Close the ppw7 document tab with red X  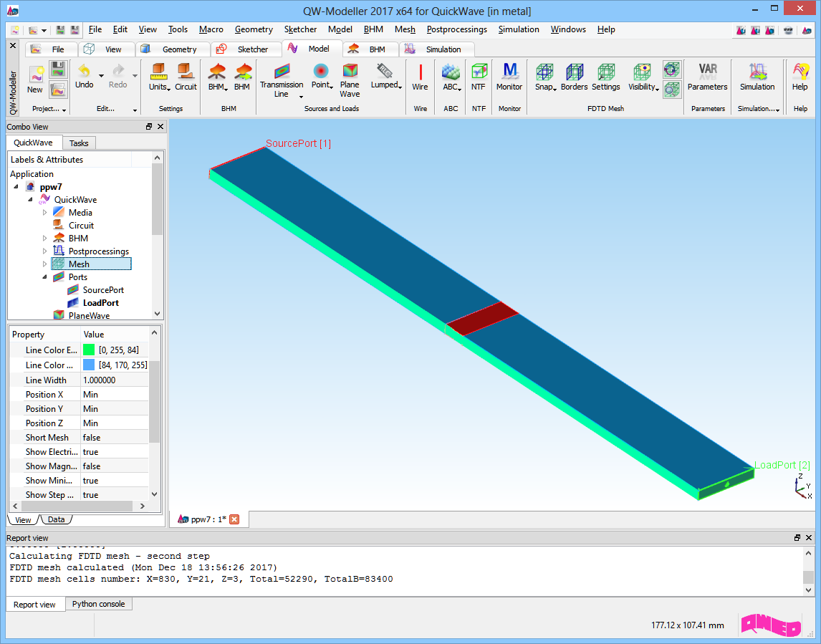[234, 519]
